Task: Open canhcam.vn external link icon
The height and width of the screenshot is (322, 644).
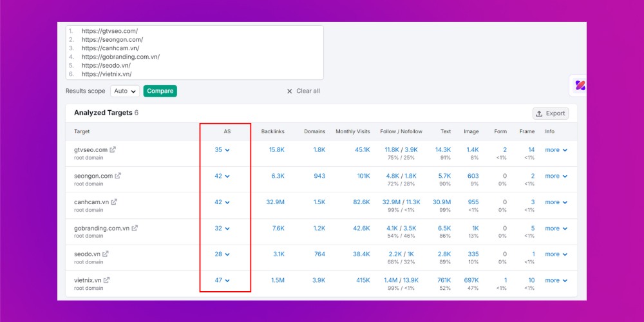Action: tap(114, 202)
